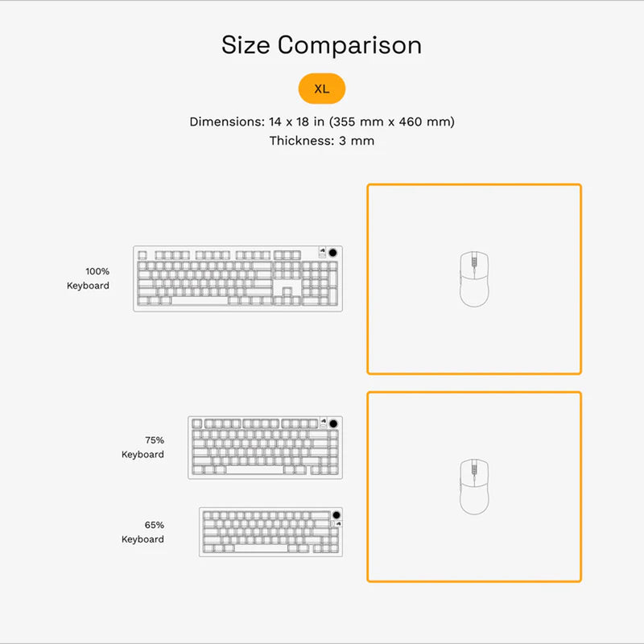Click the mouse icon in upper mousepad
This screenshot has width=644, height=644.
(x=474, y=279)
